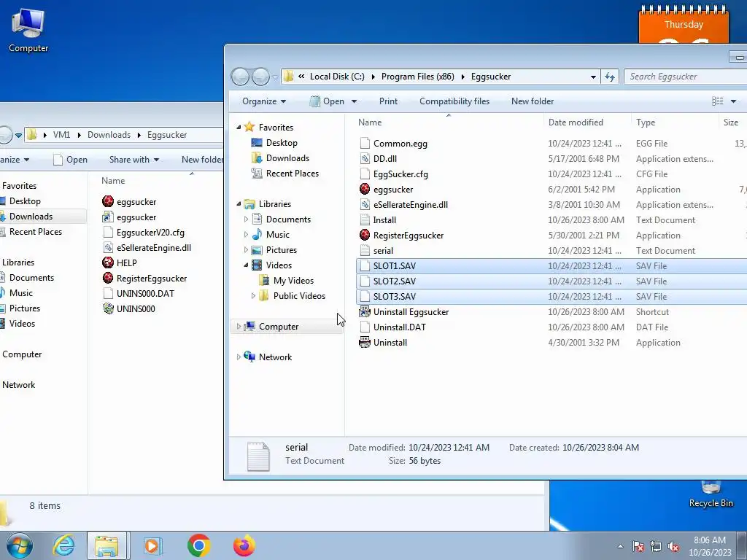The height and width of the screenshot is (560, 747).
Task: Select the DD.dll file icon
Action: [x=365, y=158]
